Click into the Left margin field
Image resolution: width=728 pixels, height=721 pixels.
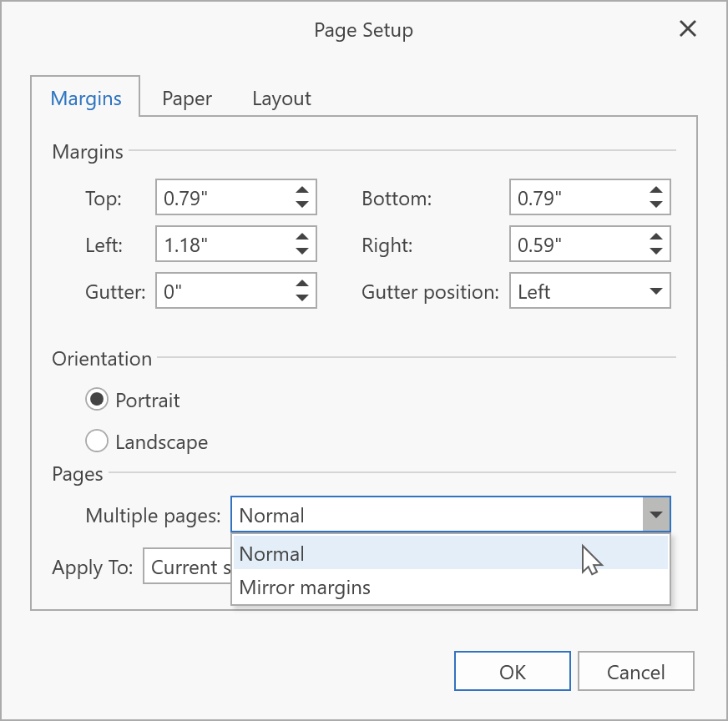[x=221, y=245]
